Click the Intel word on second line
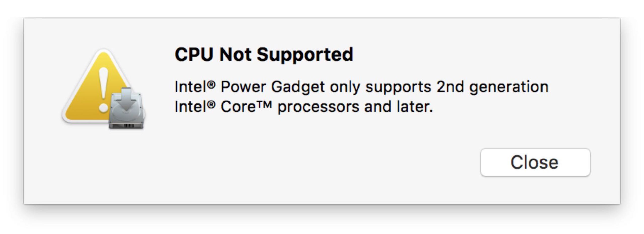 [x=190, y=107]
